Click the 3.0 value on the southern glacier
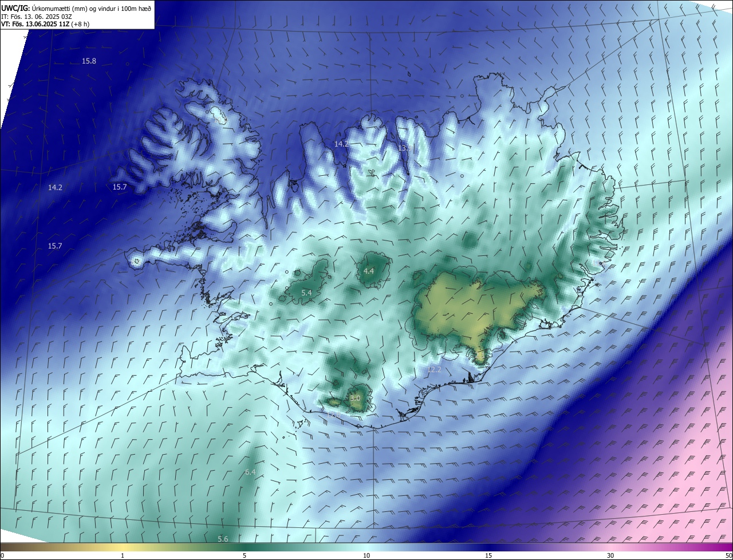Screen dimensions: 733x560 point(355,398)
